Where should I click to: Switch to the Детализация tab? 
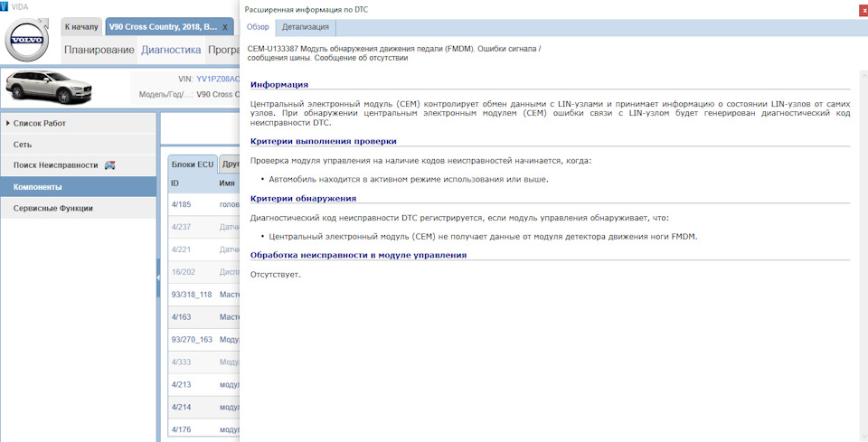point(306,27)
